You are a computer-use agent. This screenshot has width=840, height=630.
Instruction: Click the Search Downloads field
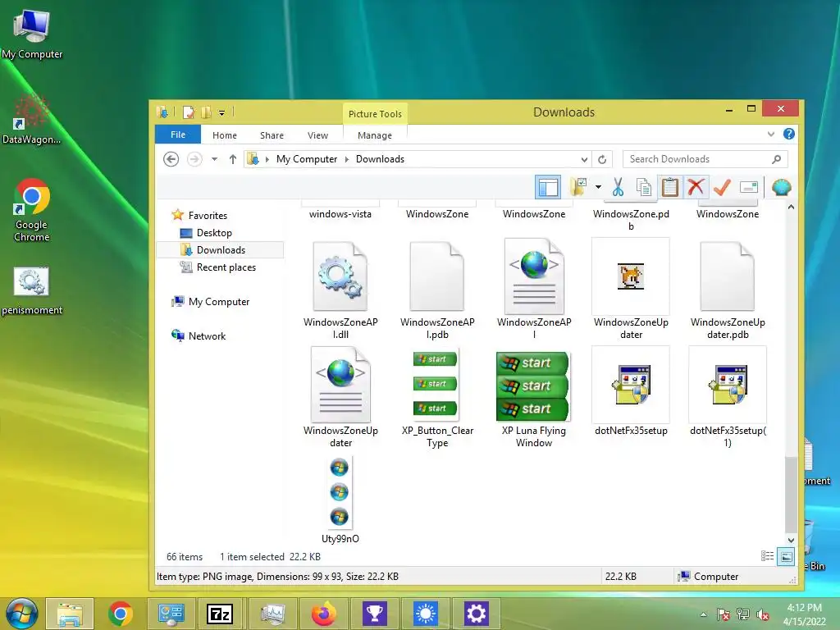[x=705, y=159]
